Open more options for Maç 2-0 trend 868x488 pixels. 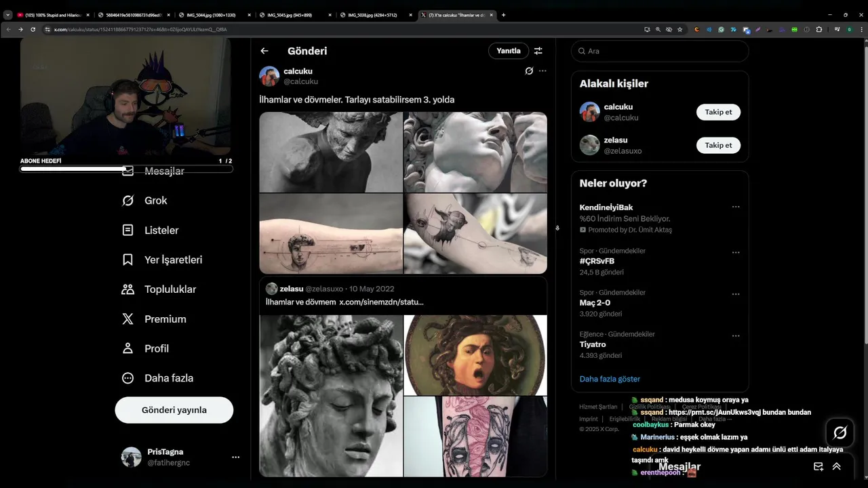point(736,295)
